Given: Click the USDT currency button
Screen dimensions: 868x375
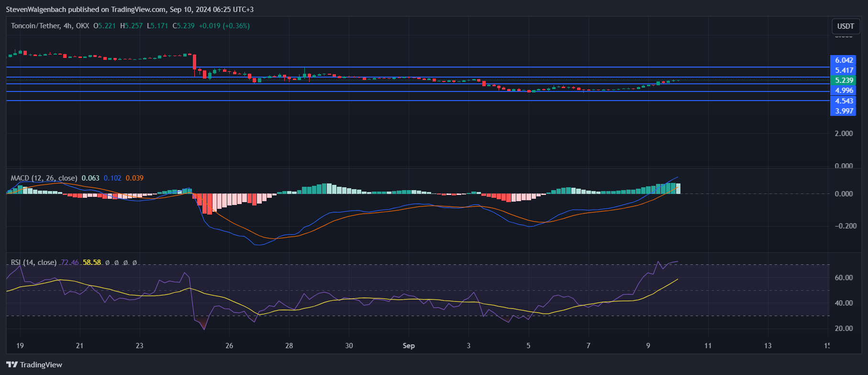Looking at the screenshot, I should tap(845, 26).
